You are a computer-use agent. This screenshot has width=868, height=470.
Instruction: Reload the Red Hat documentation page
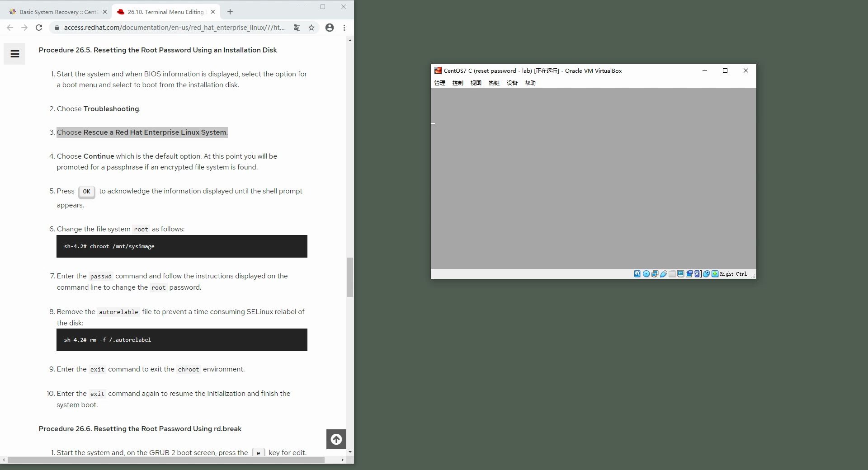pyautogui.click(x=39, y=28)
